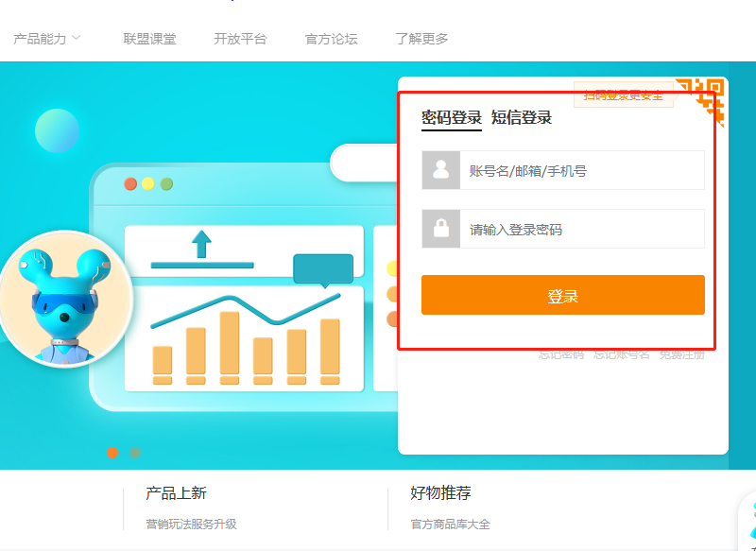The image size is (756, 551).
Task: Go to 官方论坛 in navigation
Action: click(x=331, y=39)
